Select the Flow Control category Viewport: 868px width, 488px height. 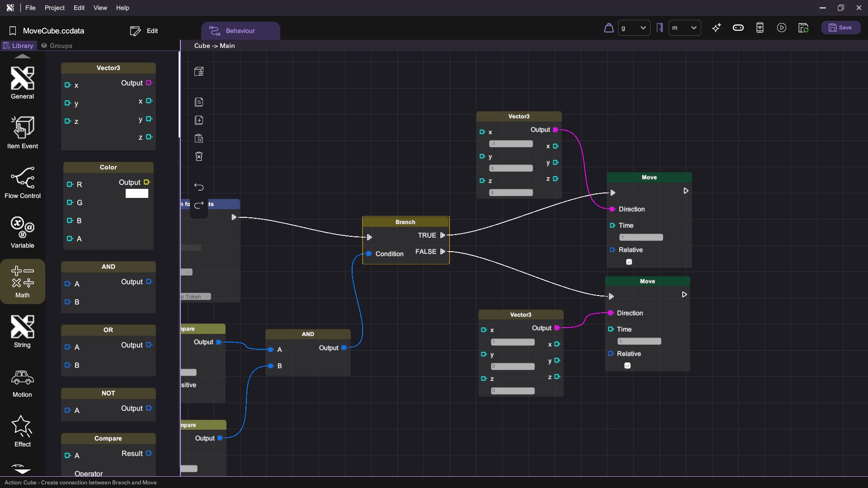[22, 183]
